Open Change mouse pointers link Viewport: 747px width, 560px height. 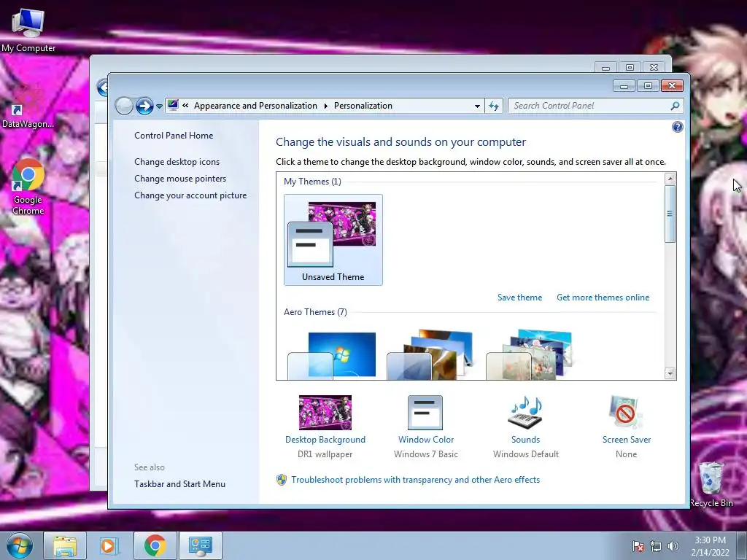click(180, 179)
